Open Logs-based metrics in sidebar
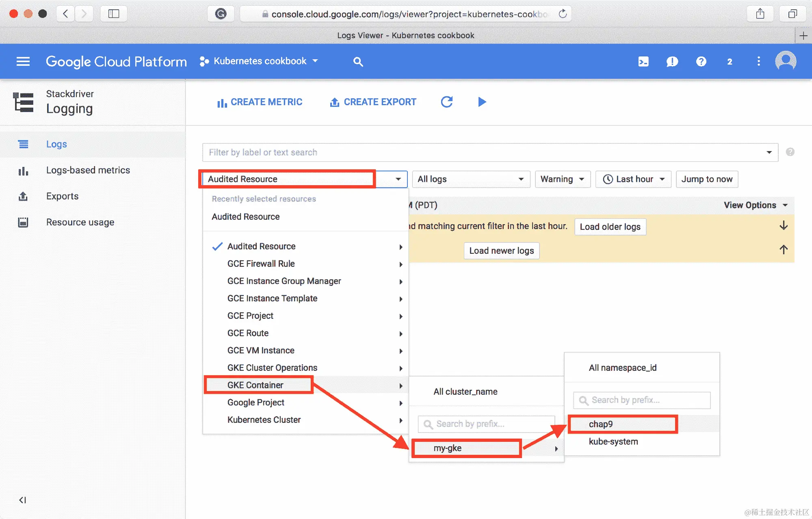812x519 pixels. (x=88, y=170)
